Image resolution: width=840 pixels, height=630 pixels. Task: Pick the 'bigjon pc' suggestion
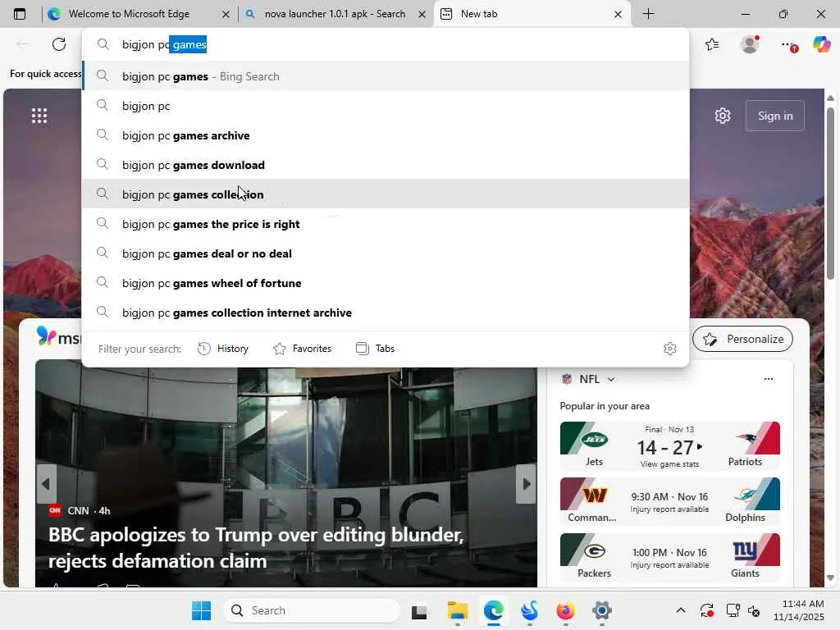point(386,106)
